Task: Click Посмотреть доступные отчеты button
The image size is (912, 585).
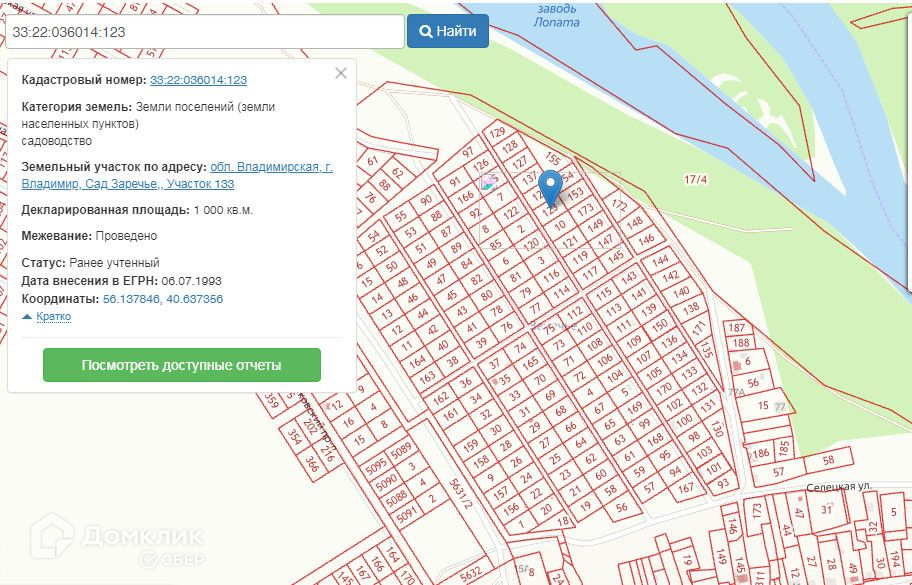Action: pyautogui.click(x=182, y=365)
